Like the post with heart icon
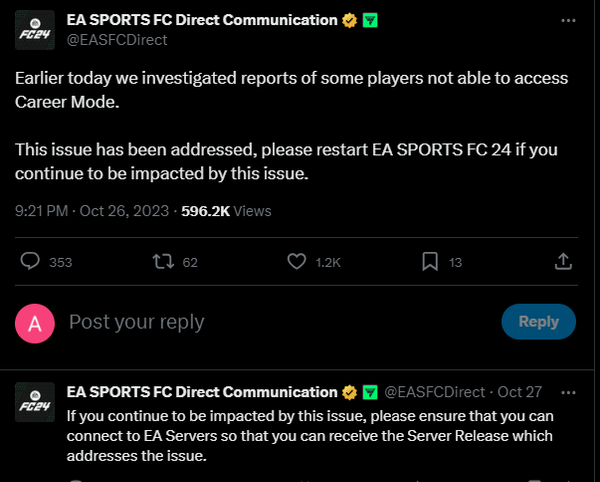Image resolution: width=600 pixels, height=482 pixels. coord(296,262)
